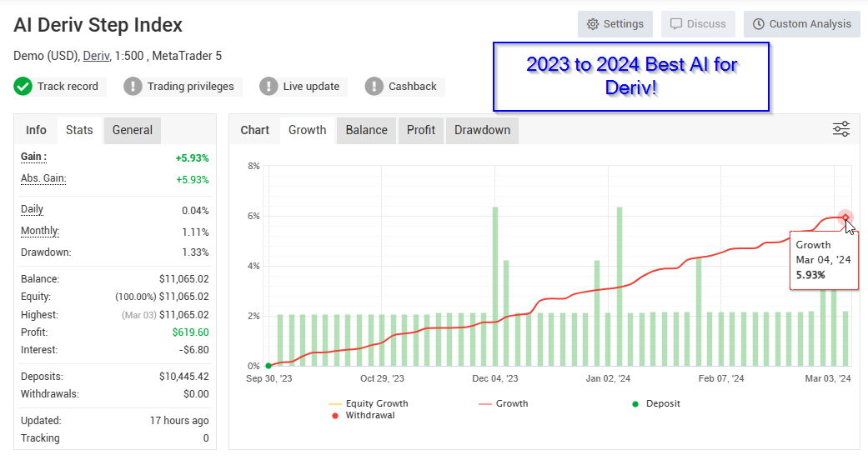Switch to the General tab
The image size is (868, 460).
point(133,130)
